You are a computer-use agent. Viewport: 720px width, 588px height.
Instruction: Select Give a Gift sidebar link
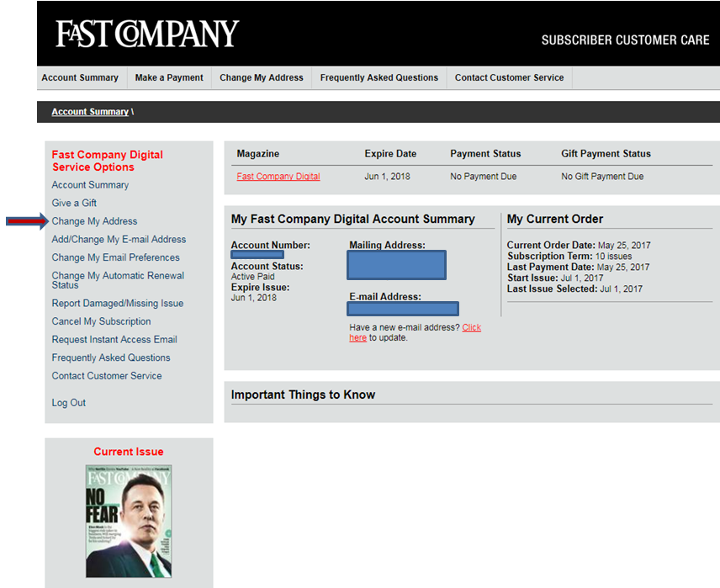coord(74,203)
